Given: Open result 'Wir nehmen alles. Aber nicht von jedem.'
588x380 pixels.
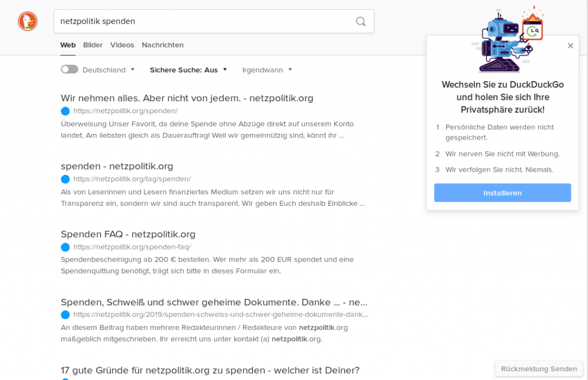Looking at the screenshot, I should [x=187, y=98].
